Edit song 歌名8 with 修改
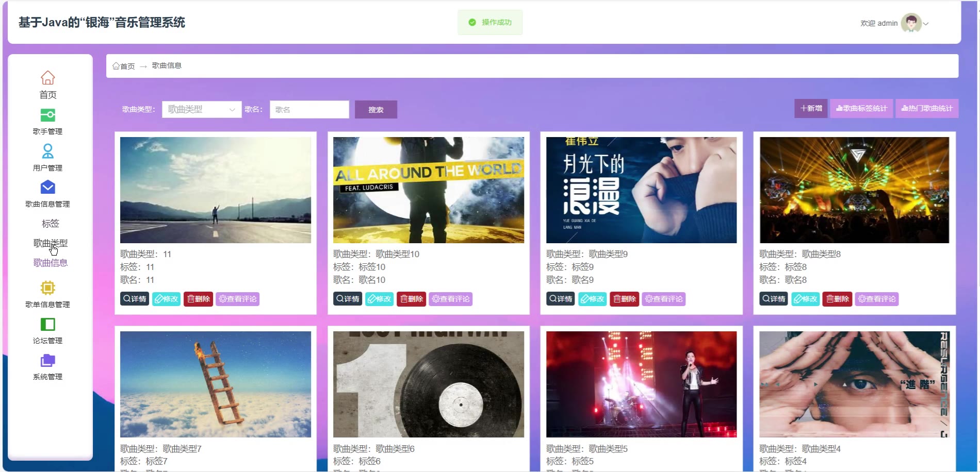 tap(806, 299)
